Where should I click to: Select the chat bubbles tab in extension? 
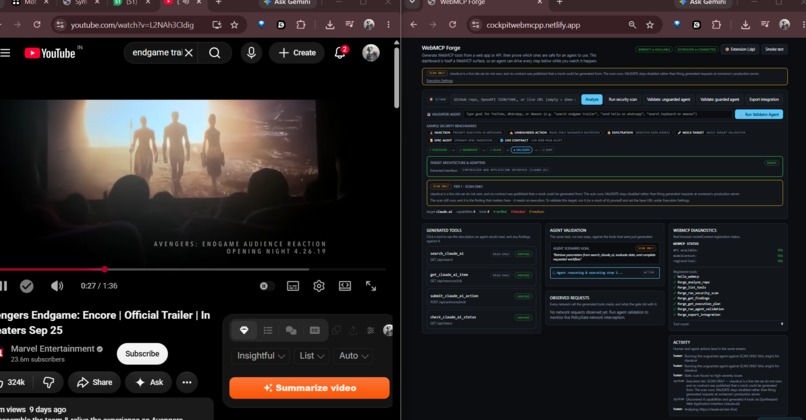click(291, 330)
